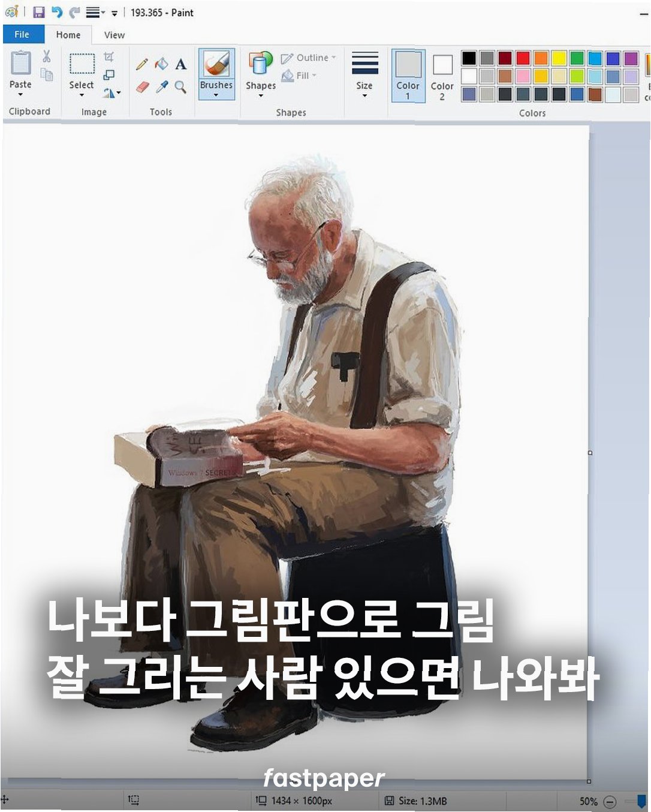Click the Paint application icon in the title bar

(x=11, y=11)
